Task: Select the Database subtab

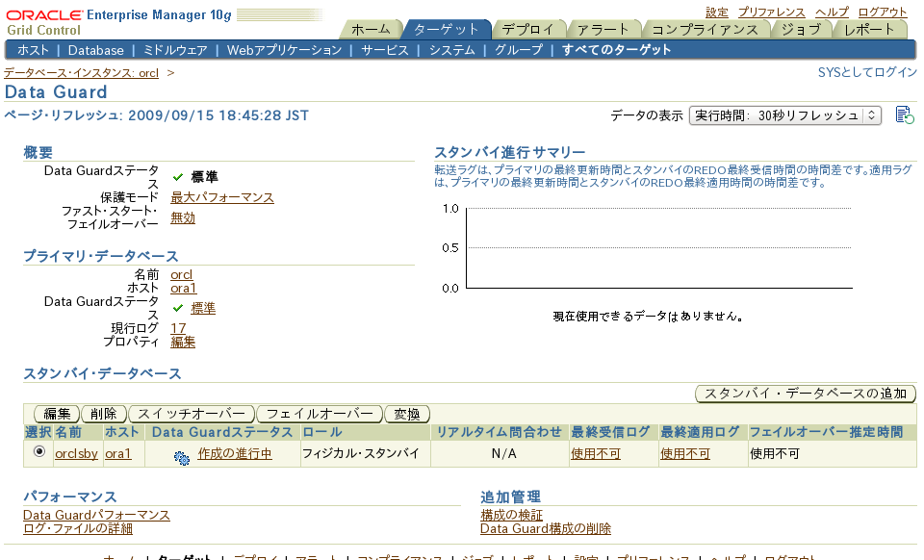Action: (x=96, y=50)
